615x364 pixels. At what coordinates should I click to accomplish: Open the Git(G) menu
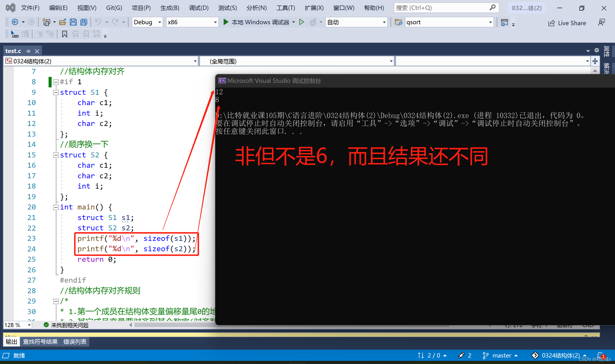[x=114, y=8]
